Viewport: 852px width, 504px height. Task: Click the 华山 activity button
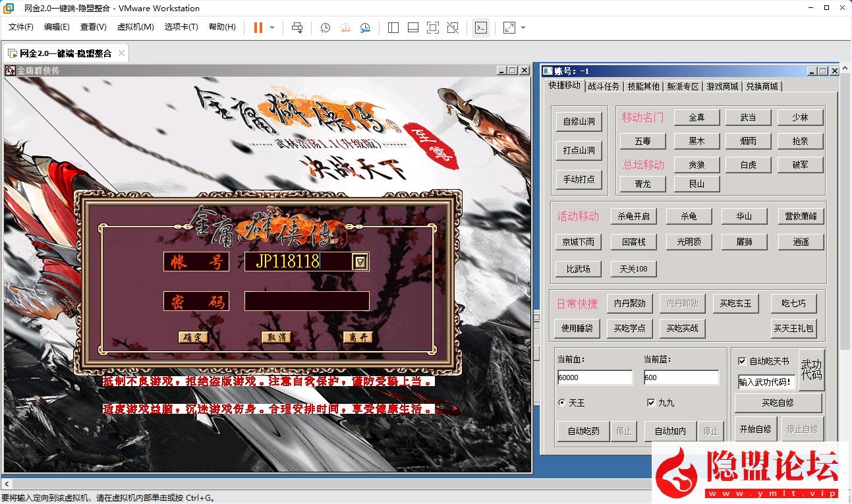click(744, 216)
